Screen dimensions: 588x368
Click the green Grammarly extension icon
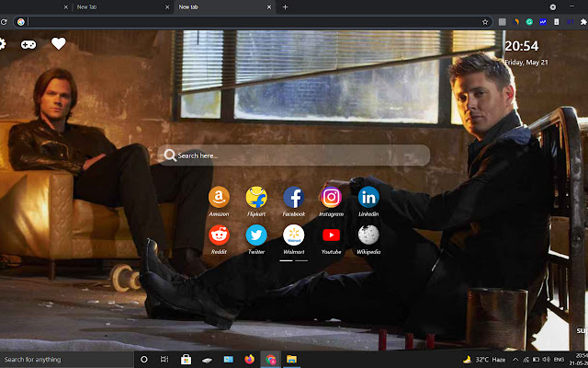tap(529, 22)
